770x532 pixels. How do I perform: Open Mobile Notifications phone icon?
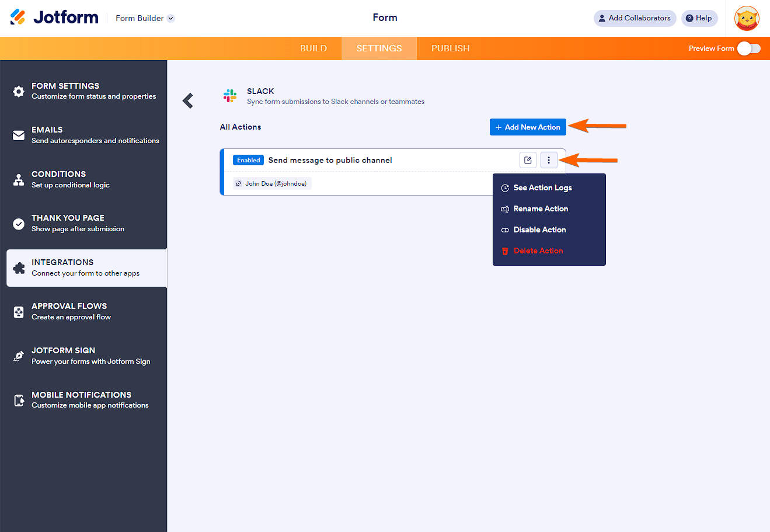point(19,400)
